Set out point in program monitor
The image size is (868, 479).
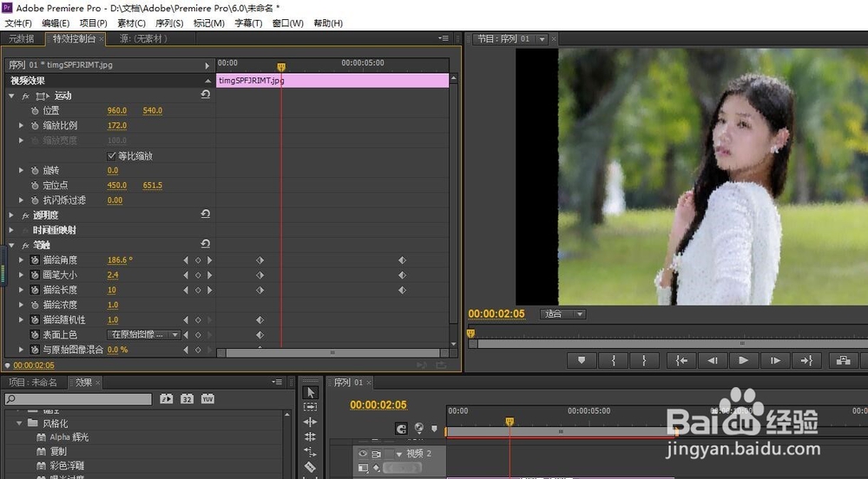pyautogui.click(x=644, y=361)
